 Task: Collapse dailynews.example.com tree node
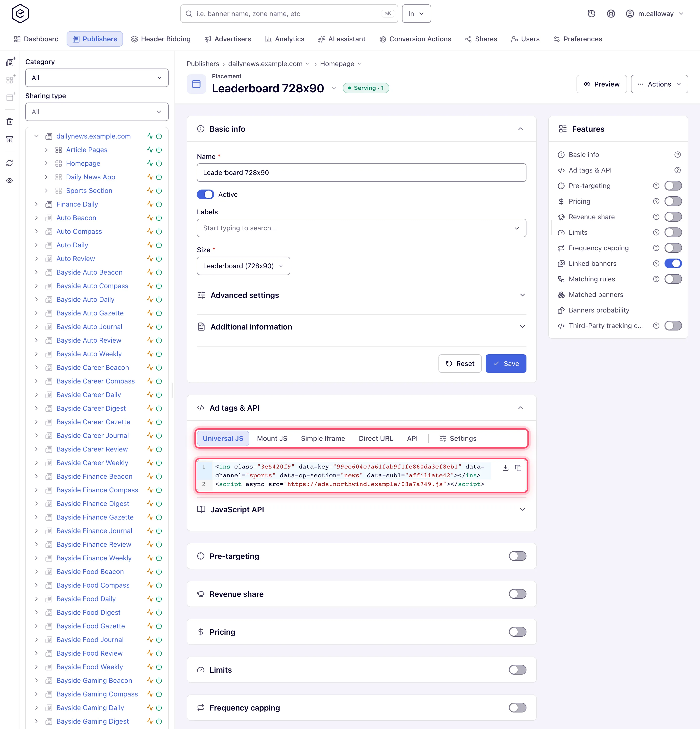(36, 136)
